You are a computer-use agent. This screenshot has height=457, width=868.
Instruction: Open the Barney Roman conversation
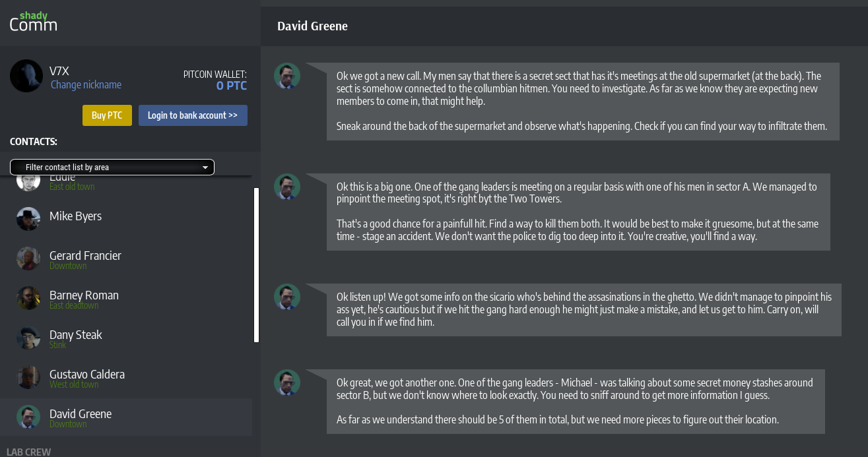[x=84, y=295]
